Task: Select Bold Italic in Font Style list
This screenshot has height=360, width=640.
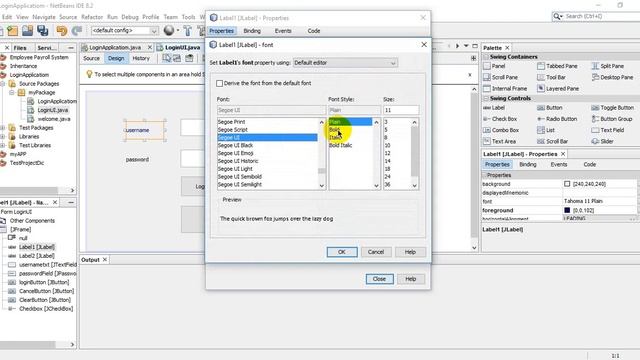Action: [x=341, y=145]
